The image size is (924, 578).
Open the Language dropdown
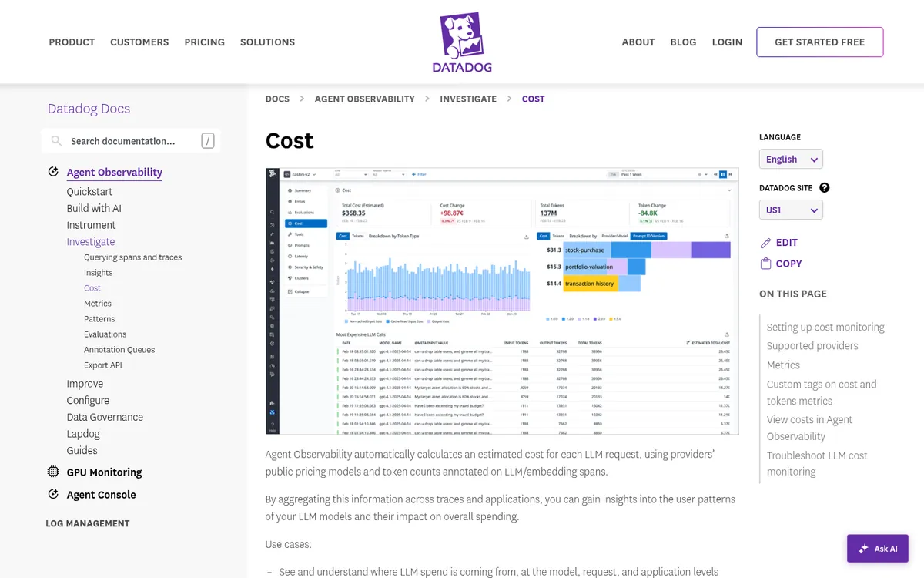click(791, 159)
